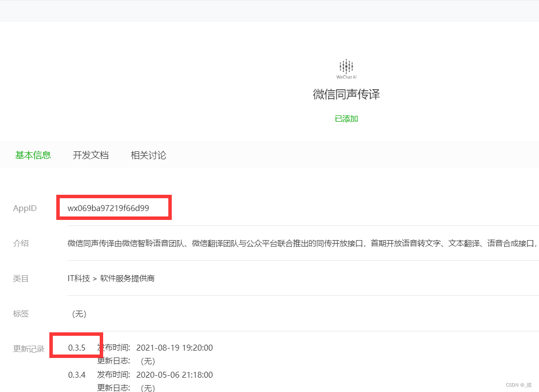Click the 标签 value (无)
Viewport: 539px width, 392px height.
click(x=79, y=314)
